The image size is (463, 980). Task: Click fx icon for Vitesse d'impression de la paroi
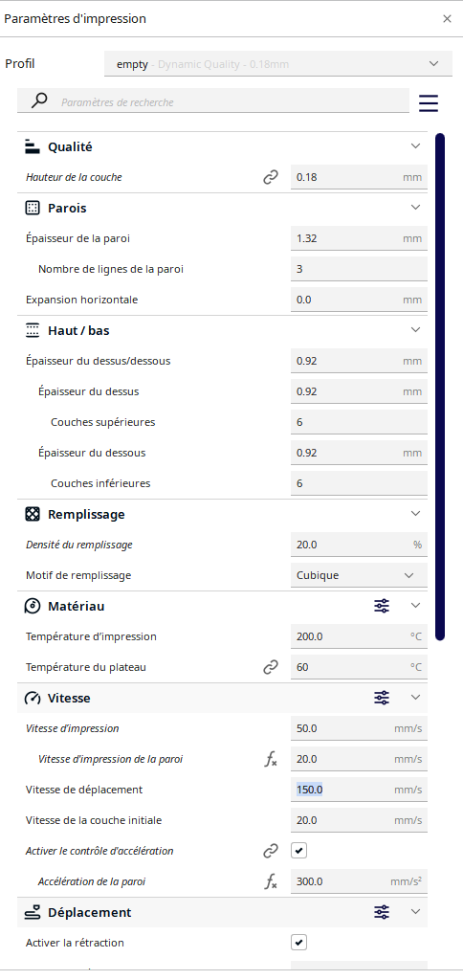[x=271, y=759]
